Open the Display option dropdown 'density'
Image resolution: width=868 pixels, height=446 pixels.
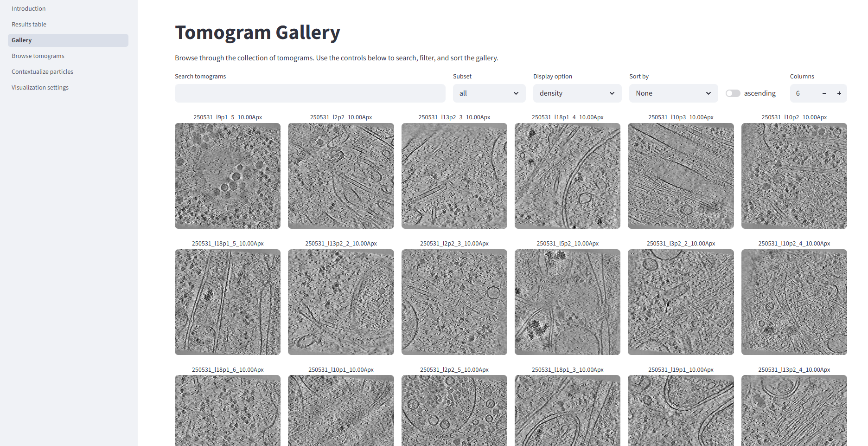coord(577,93)
